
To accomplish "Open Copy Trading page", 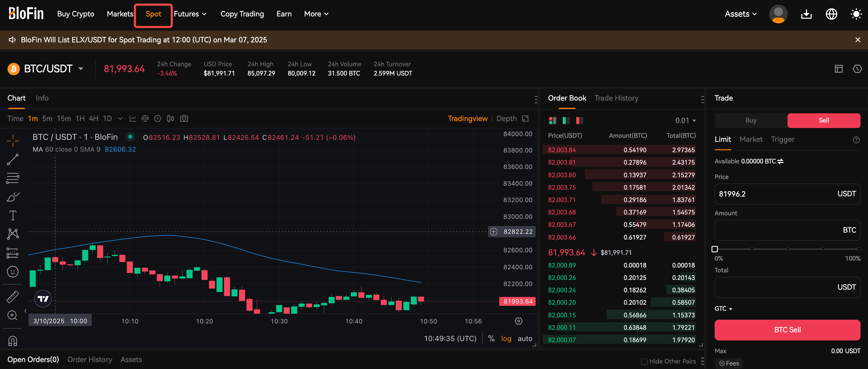I will (x=242, y=14).
